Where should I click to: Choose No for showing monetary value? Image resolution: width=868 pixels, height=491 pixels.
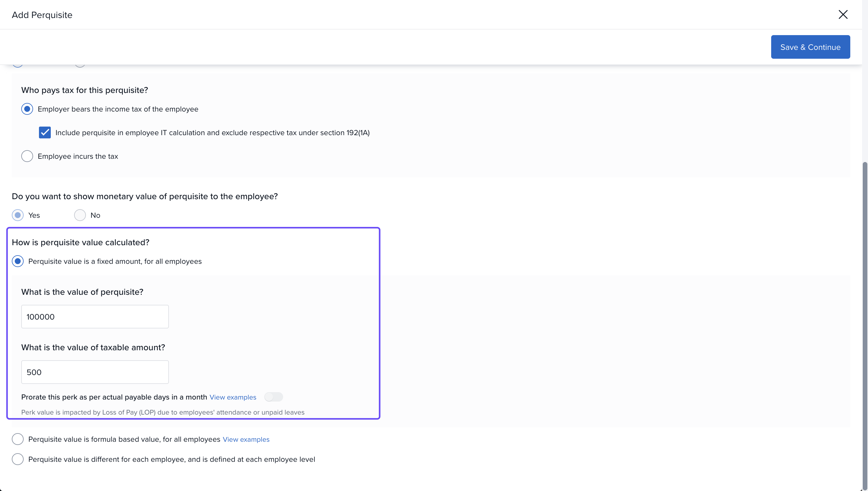80,215
